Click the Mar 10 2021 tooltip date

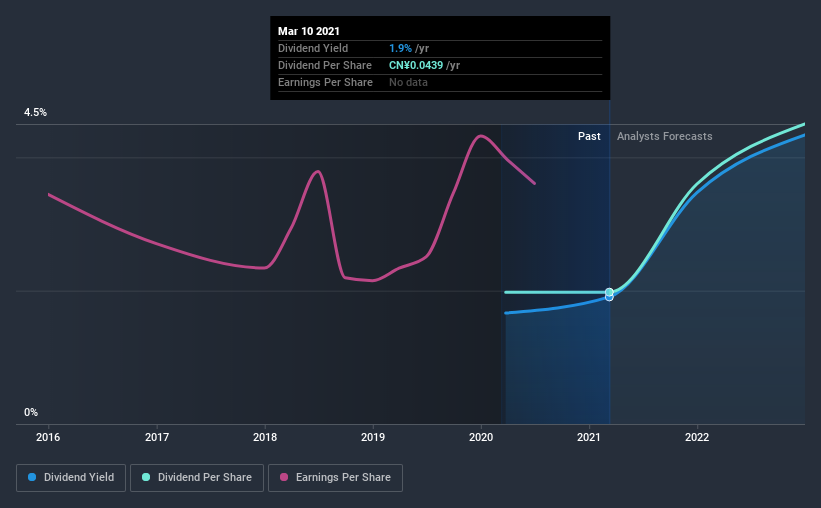pos(308,31)
